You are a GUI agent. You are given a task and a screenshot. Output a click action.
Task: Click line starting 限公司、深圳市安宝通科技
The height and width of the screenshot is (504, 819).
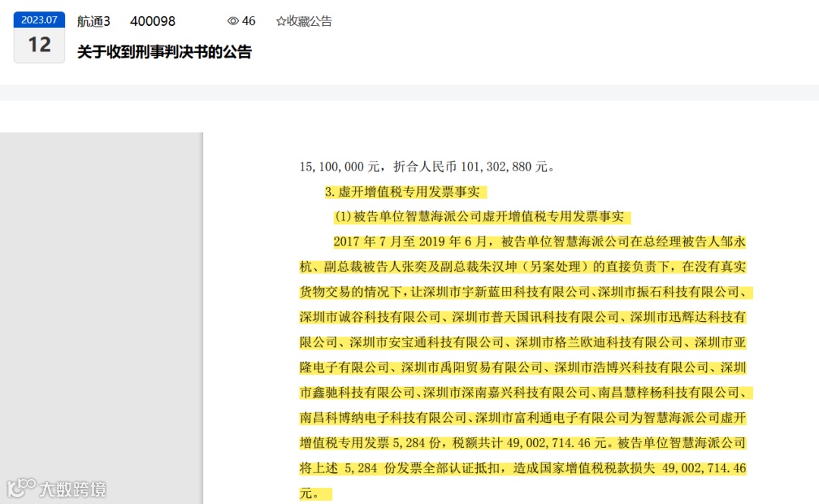tap(522, 342)
